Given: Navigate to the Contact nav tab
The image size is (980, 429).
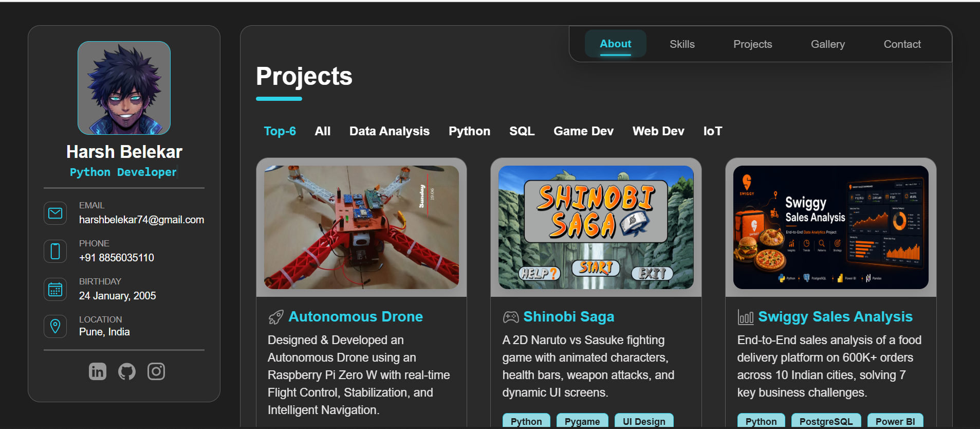Looking at the screenshot, I should (902, 44).
